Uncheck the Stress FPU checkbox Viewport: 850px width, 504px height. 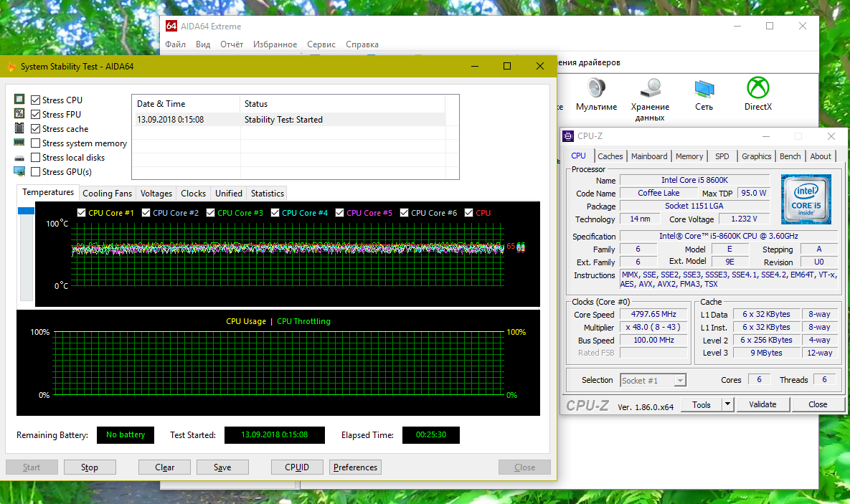[36, 115]
